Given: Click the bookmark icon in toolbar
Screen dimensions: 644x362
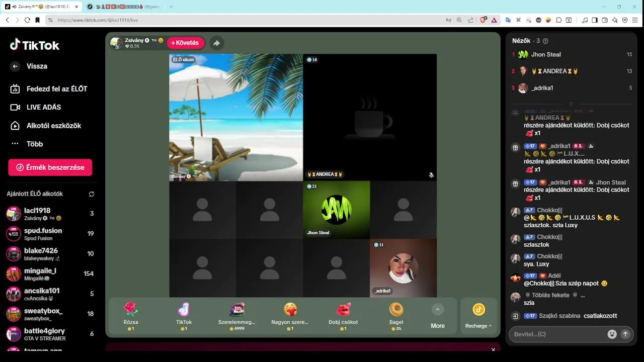Looking at the screenshot, I should tap(37, 20).
